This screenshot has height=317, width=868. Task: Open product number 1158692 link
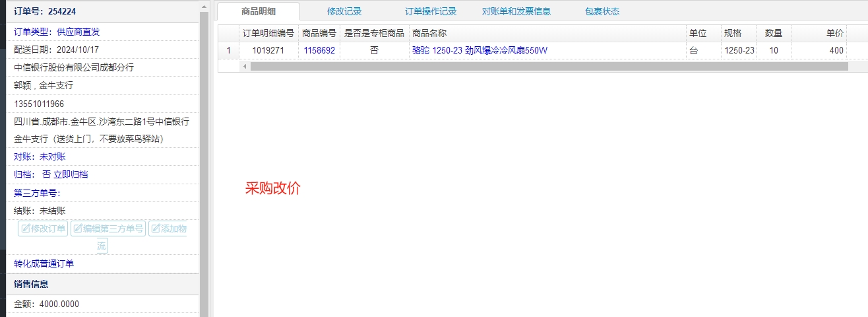click(319, 50)
